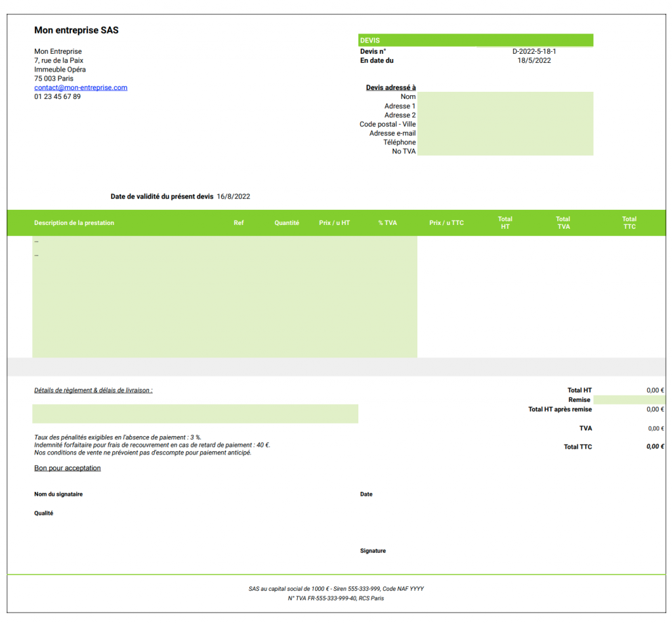
Task: Click the Nom input field
Action: [x=505, y=97]
